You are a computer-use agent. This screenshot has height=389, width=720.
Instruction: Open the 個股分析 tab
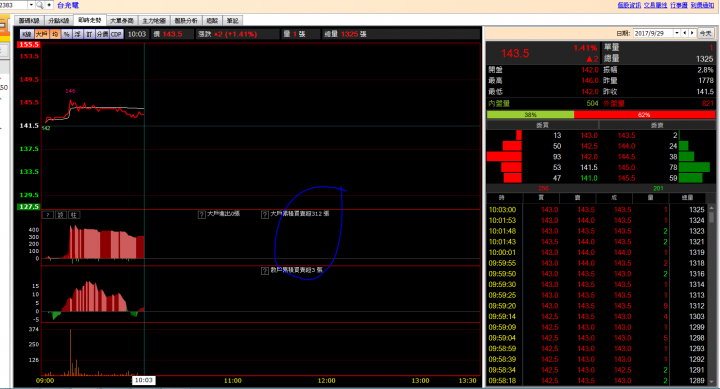tap(186, 21)
